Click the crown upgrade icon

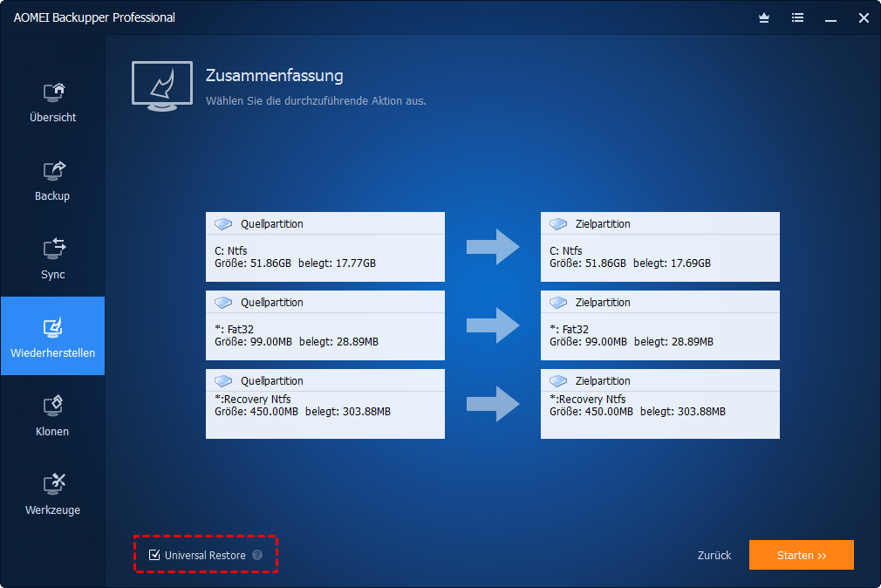pos(764,18)
